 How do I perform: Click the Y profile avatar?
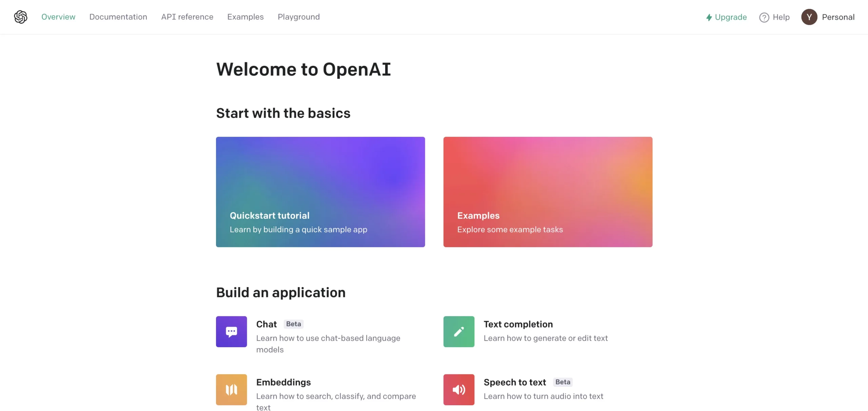tap(809, 17)
